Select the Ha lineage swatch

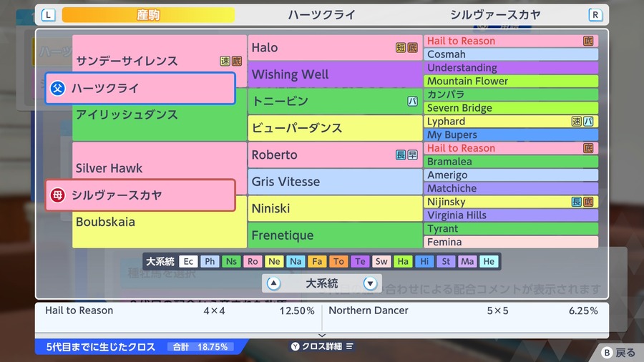(403, 261)
